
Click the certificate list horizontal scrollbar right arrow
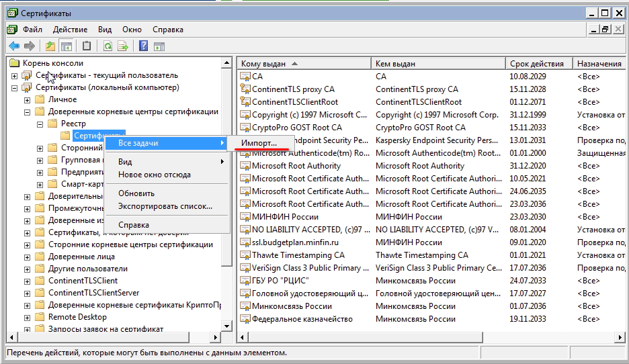[620, 338]
